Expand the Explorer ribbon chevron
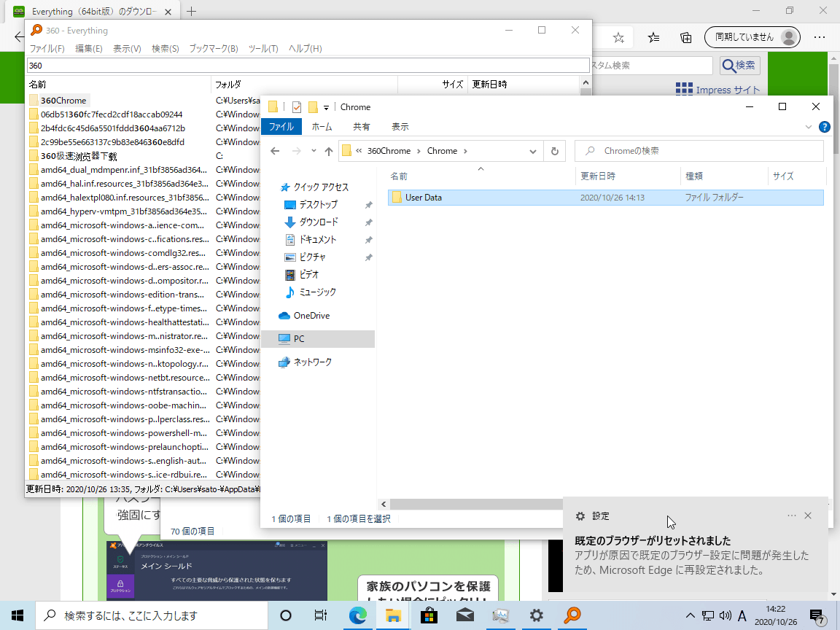Screen dimensions: 840x630 (809, 126)
